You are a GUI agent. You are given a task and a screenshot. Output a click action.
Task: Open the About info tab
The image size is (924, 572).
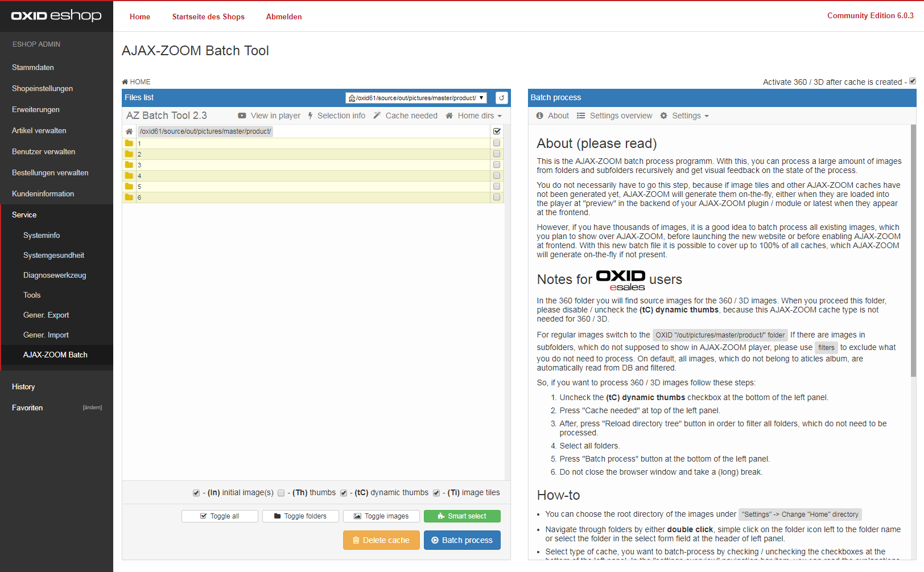(552, 116)
